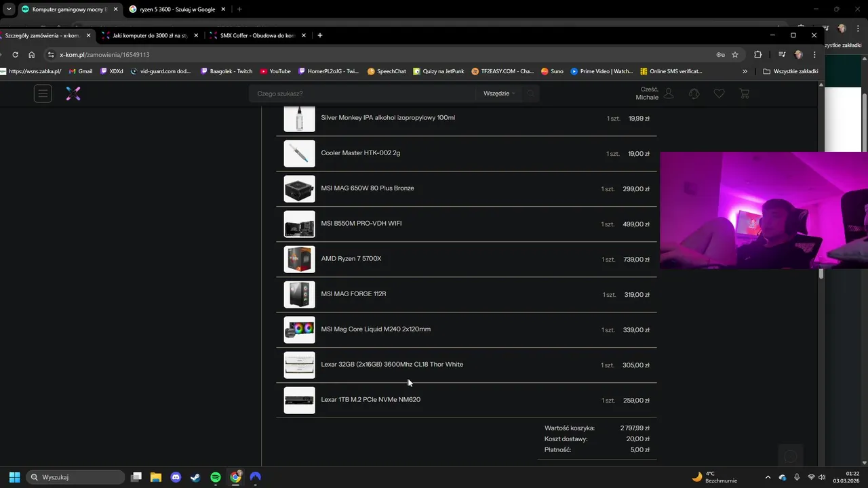
Task: Close the Jaki komputer do 3000 zł tab
Action: 196,35
